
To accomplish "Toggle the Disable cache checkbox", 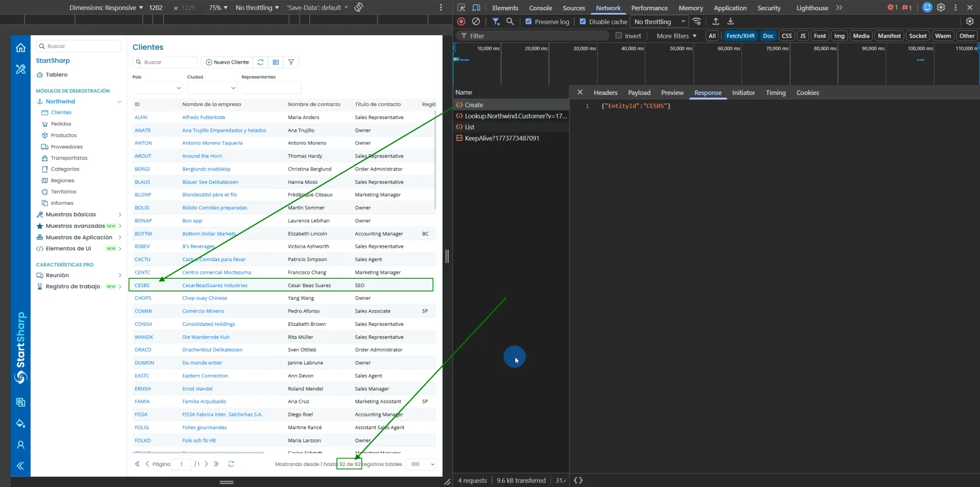I will coord(583,21).
